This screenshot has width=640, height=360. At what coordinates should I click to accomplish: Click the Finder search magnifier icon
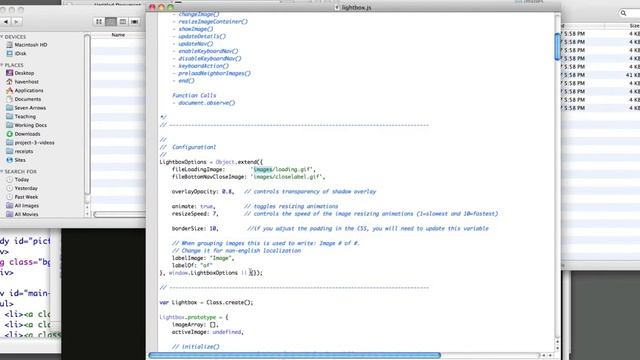coord(623,13)
